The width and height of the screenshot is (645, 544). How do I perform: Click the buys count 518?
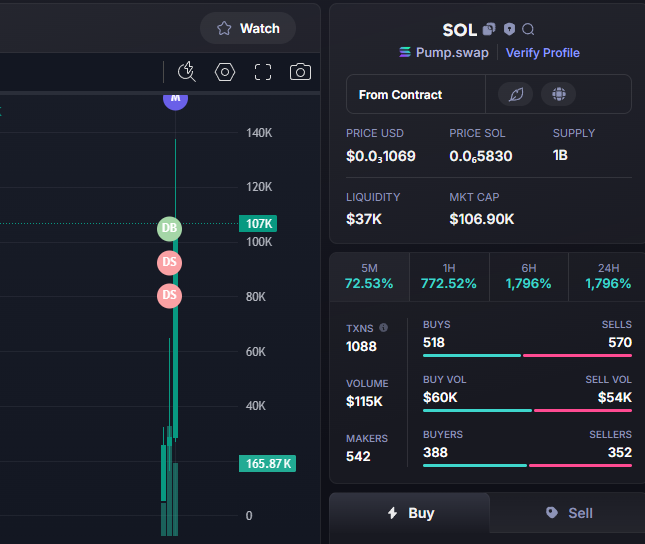pyautogui.click(x=434, y=342)
